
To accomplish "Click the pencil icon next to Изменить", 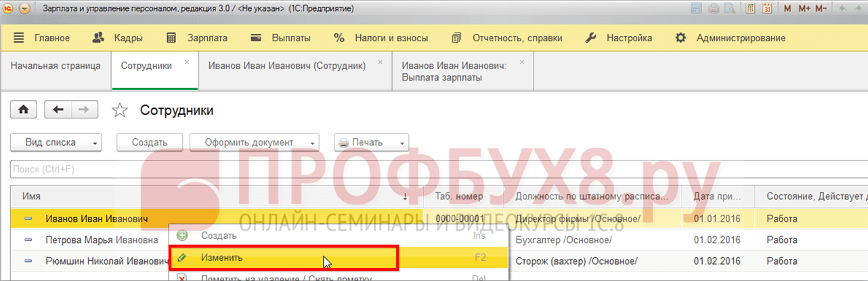I will pyautogui.click(x=181, y=257).
